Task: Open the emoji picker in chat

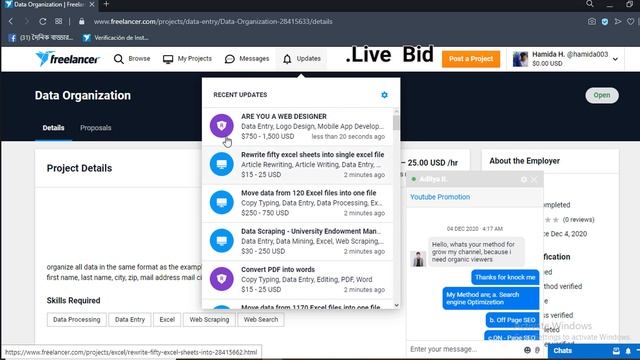Action: point(527,350)
